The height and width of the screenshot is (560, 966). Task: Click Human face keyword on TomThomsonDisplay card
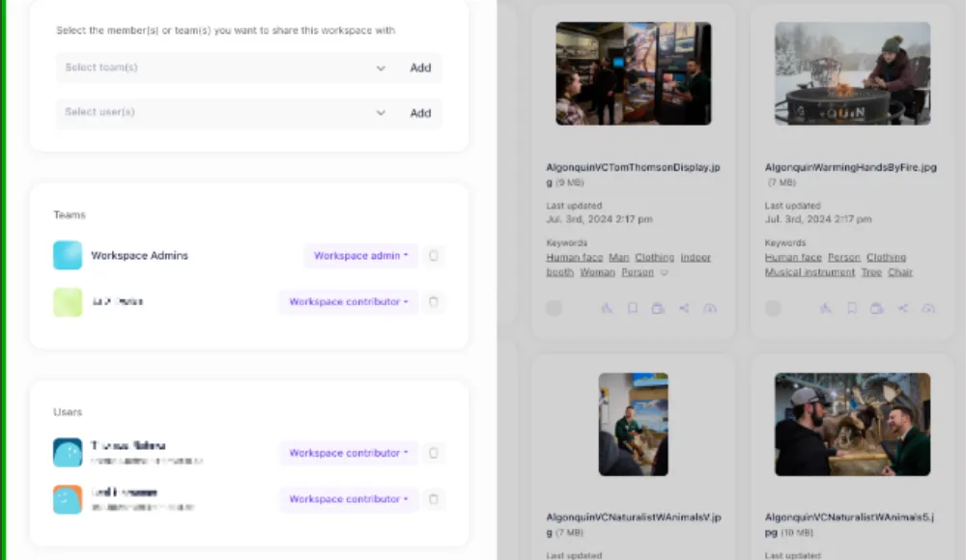click(x=574, y=257)
